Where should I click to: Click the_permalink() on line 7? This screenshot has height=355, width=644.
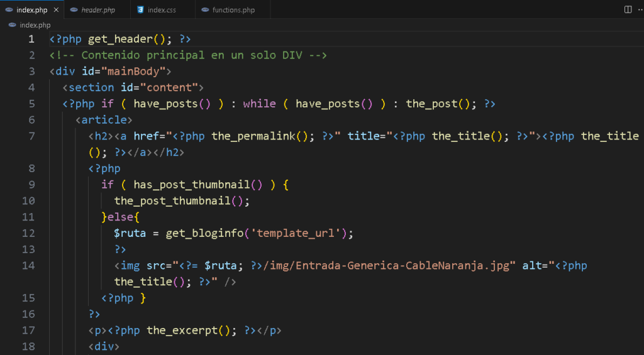click(x=260, y=136)
